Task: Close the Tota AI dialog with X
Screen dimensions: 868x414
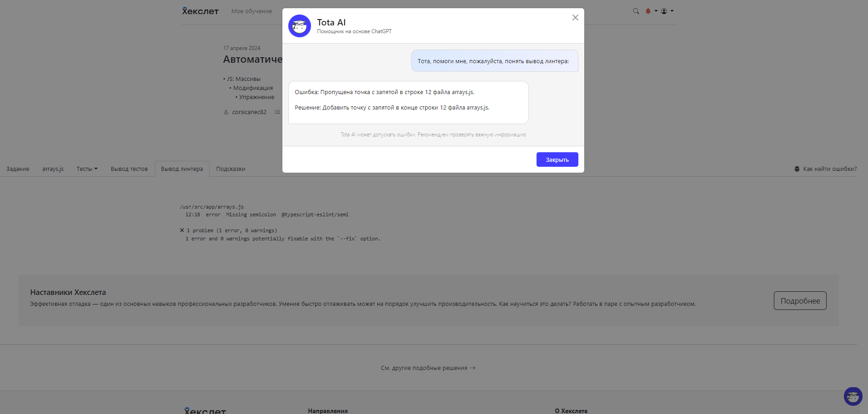Action: (x=575, y=18)
